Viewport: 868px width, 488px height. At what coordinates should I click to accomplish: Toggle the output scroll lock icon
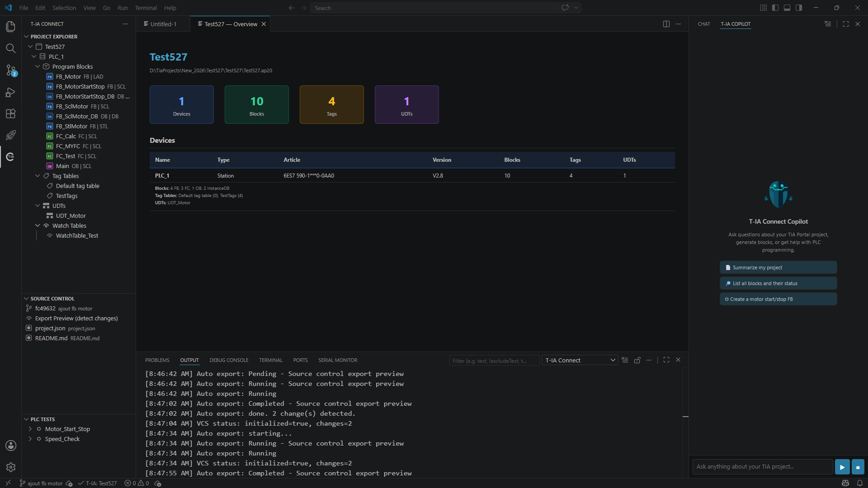637,360
